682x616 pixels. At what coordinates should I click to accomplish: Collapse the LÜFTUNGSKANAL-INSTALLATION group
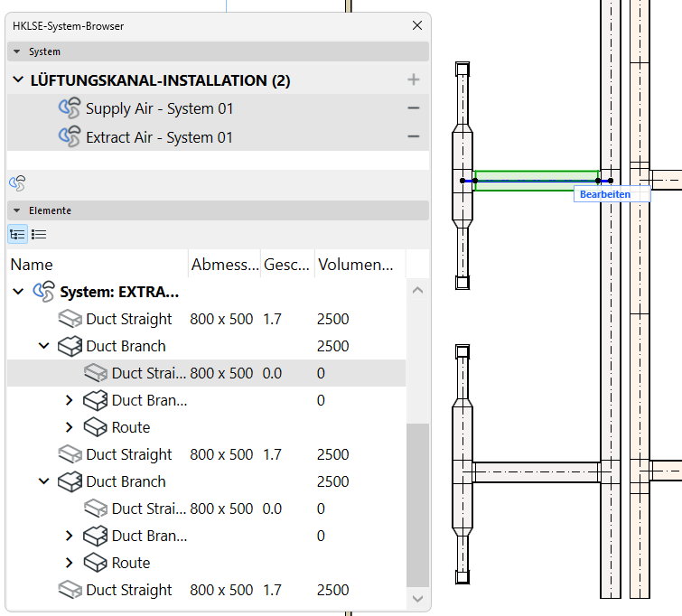(x=18, y=80)
